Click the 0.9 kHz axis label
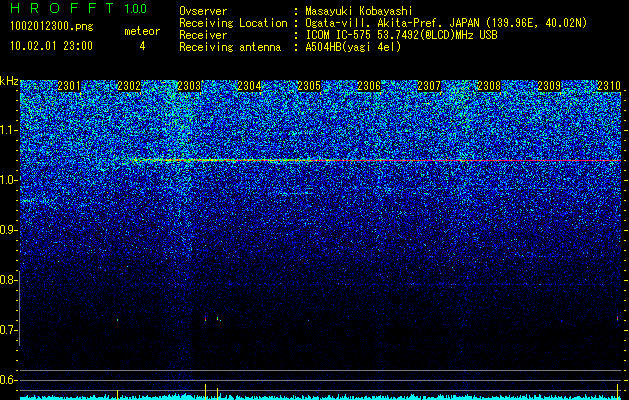Screen dimensions: 629x400 click(x=9, y=230)
